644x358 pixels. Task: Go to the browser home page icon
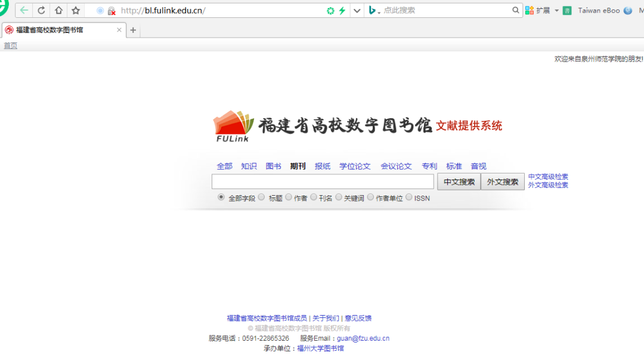(x=58, y=10)
